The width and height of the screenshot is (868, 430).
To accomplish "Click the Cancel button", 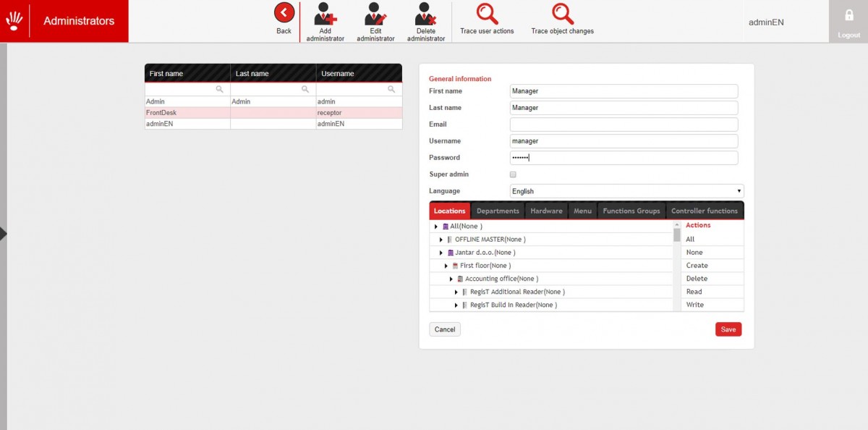I will (445, 329).
